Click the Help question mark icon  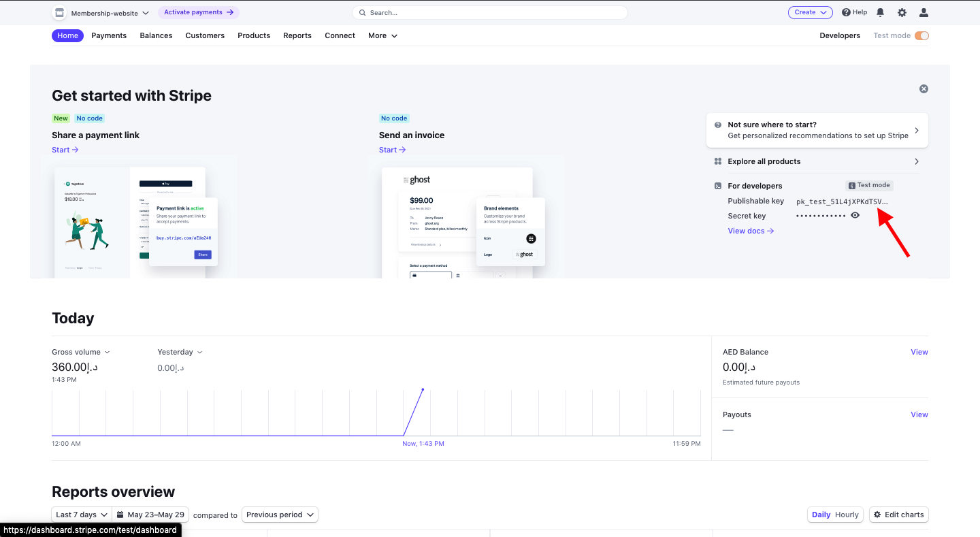point(846,12)
